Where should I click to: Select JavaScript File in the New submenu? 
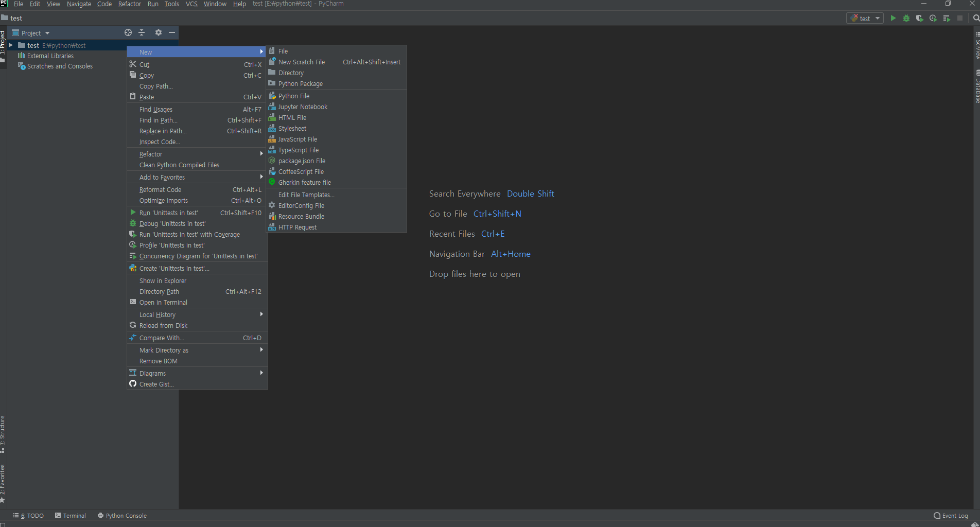[337, 139]
